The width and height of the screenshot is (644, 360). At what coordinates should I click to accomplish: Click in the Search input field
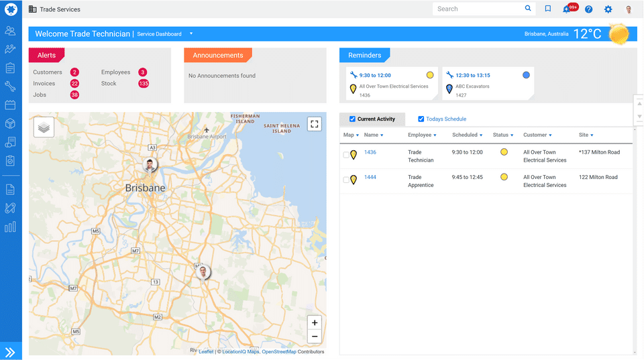478,9
